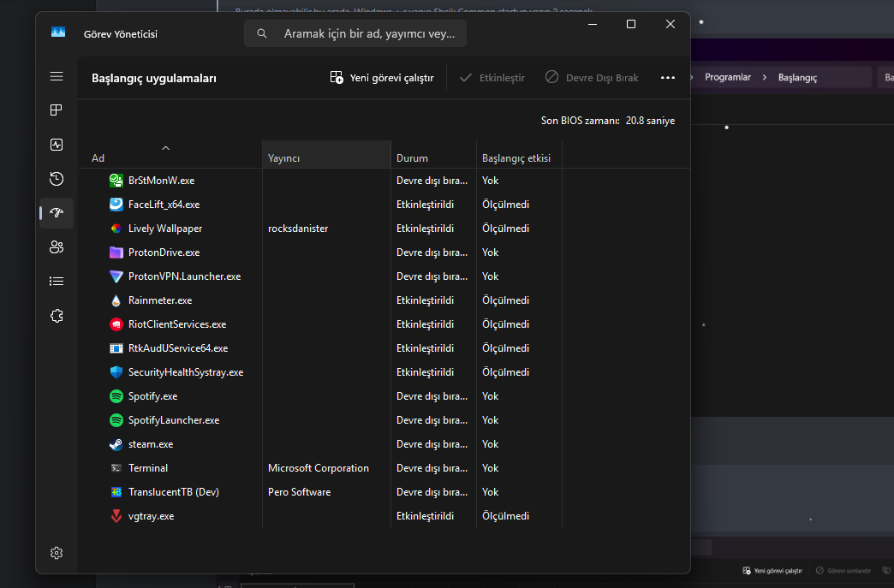Open the App history page icon
Image resolution: width=894 pixels, height=588 pixels.
pos(57,179)
